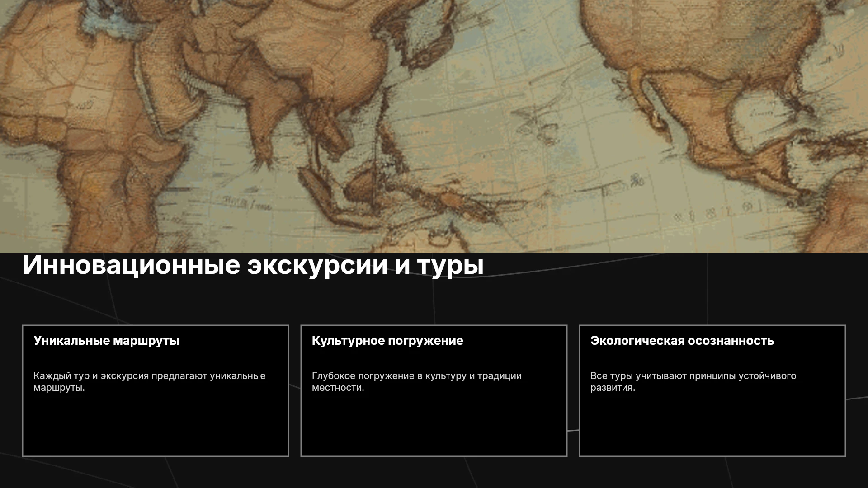
Task: Select the "Культурное погружение" card heading
Action: point(387,341)
